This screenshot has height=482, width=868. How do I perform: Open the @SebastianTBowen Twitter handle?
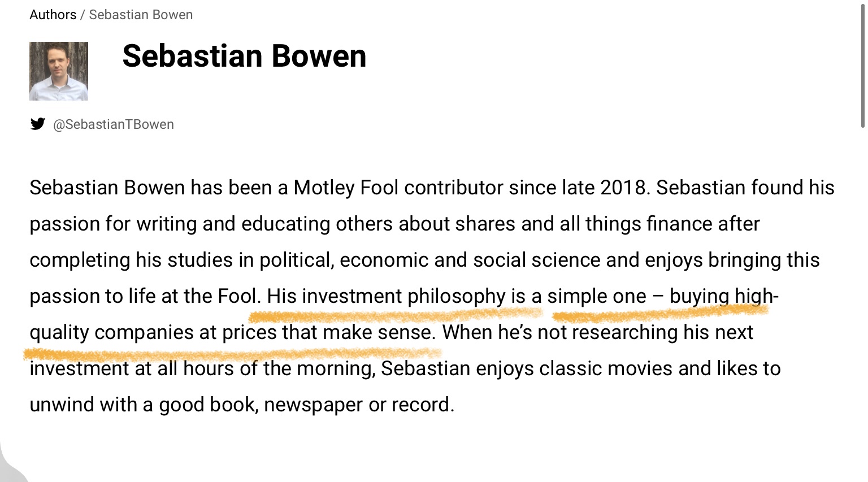point(114,124)
